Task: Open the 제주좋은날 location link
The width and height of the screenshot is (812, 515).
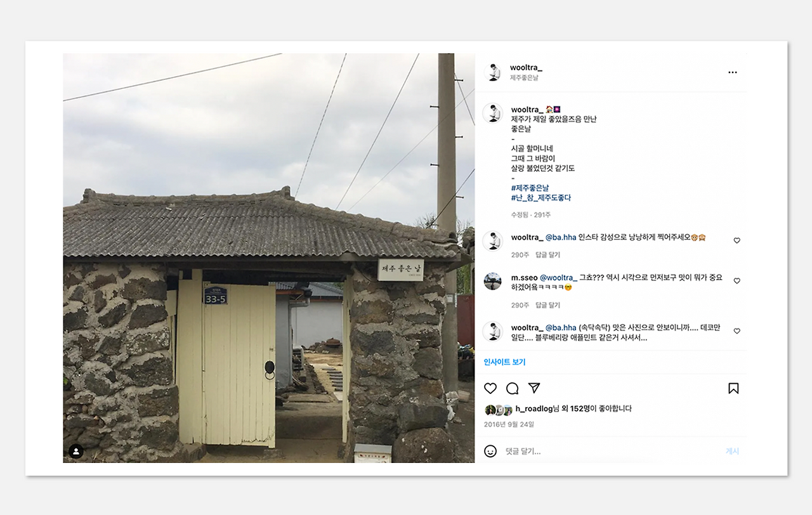Action: click(524, 78)
